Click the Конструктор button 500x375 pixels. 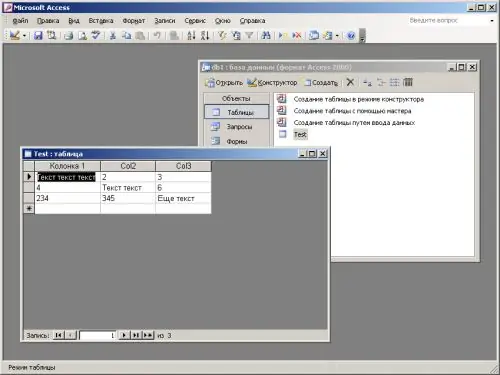pos(273,82)
